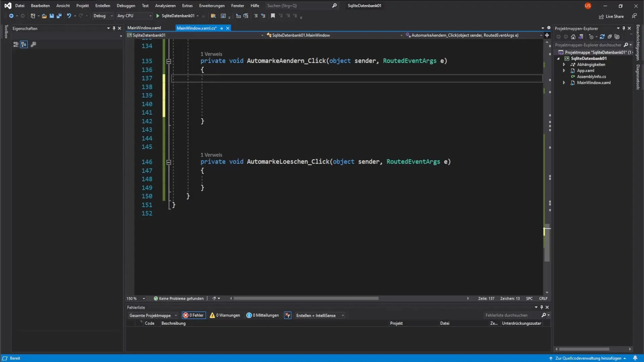Toggle the 0 Fehler filter button

click(194, 315)
